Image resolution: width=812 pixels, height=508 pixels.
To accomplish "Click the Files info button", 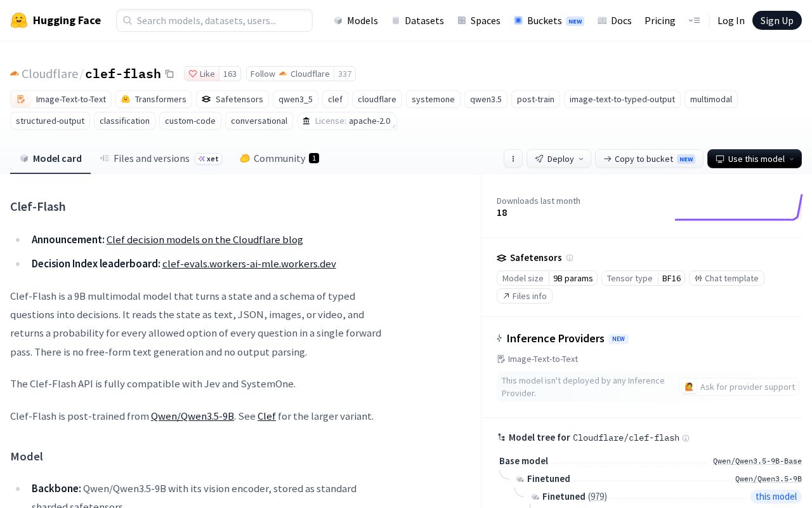I will 525,296.
